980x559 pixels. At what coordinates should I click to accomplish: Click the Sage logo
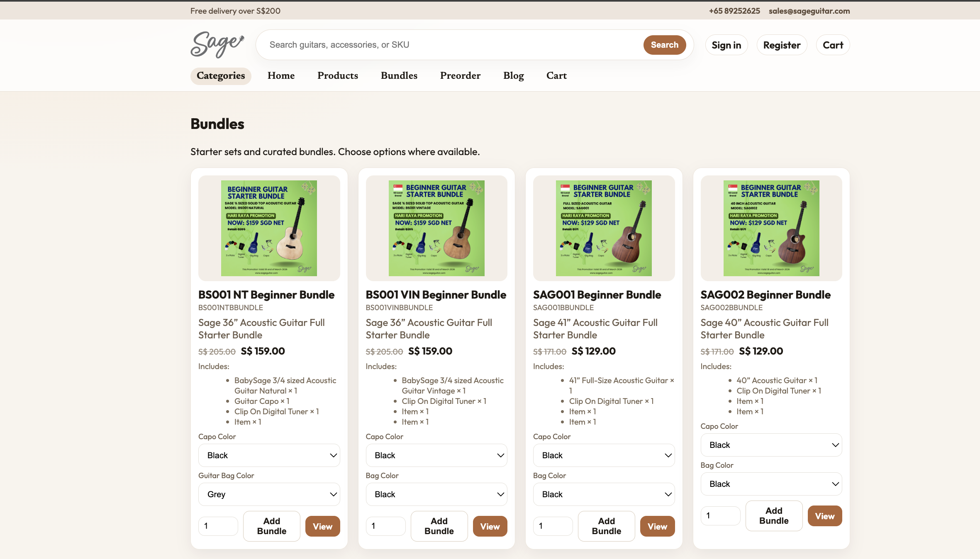217,45
